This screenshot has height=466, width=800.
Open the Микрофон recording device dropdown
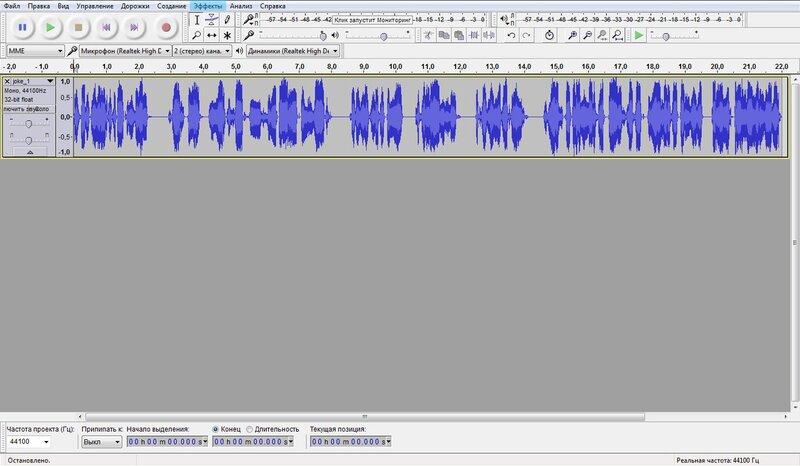pyautogui.click(x=120, y=50)
